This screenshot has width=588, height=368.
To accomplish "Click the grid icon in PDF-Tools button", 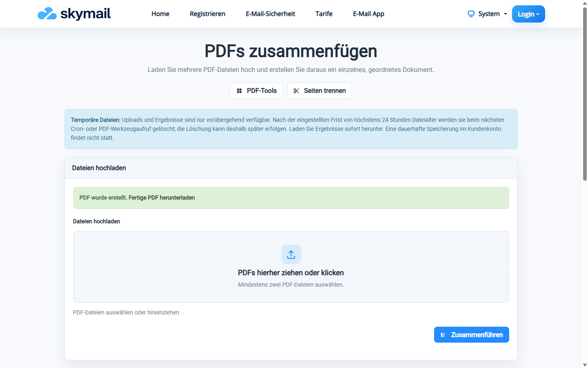I will 239,91.
